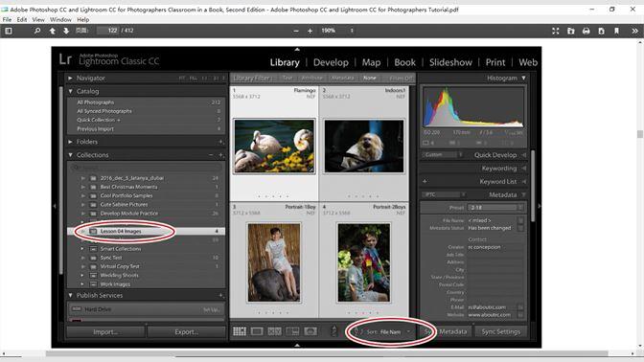Viewport: 644px width, 362px height.
Task: Zoom out with the minus icon
Action: point(296,31)
